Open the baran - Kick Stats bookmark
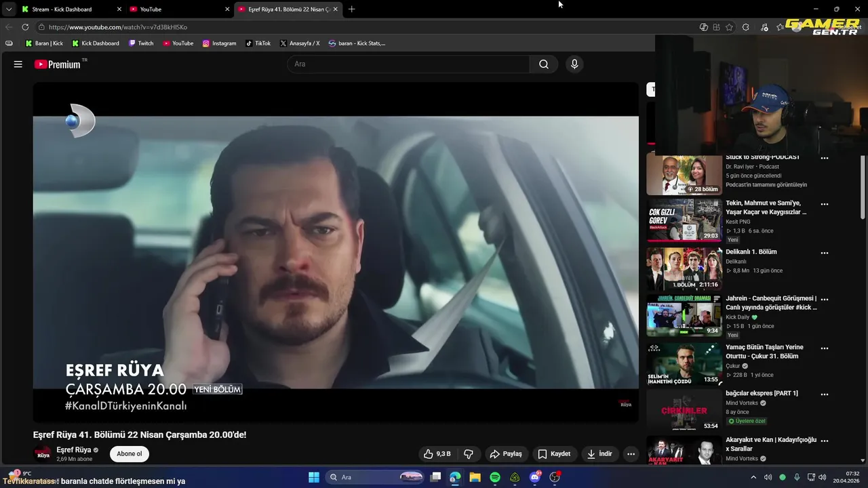Screen dimensions: 868x488 point(357,43)
